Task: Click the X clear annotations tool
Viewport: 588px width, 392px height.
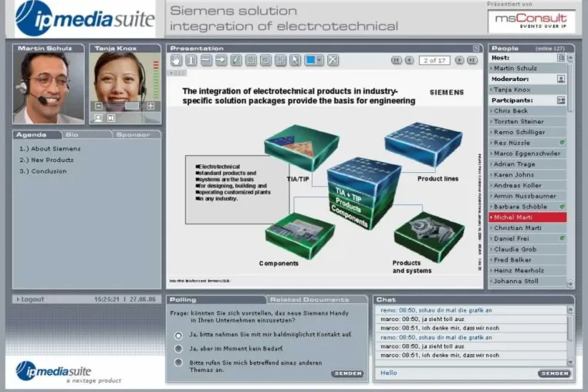Action: [333, 60]
